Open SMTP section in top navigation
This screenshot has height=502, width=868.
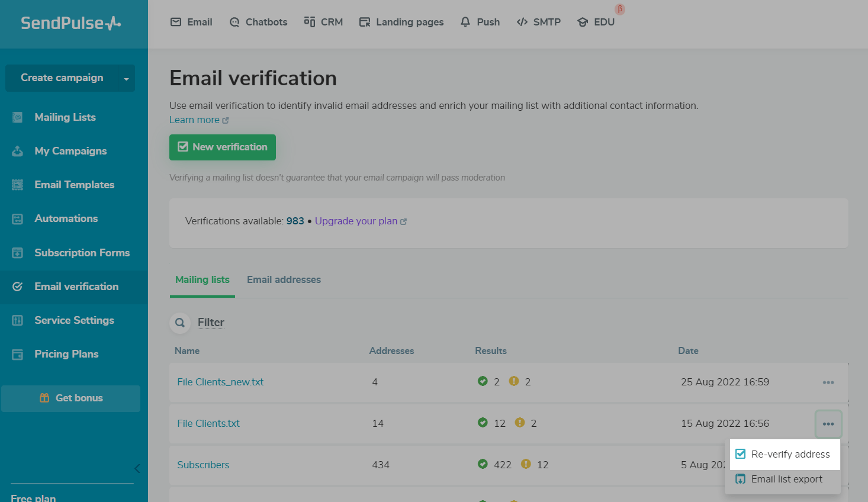[x=539, y=22]
